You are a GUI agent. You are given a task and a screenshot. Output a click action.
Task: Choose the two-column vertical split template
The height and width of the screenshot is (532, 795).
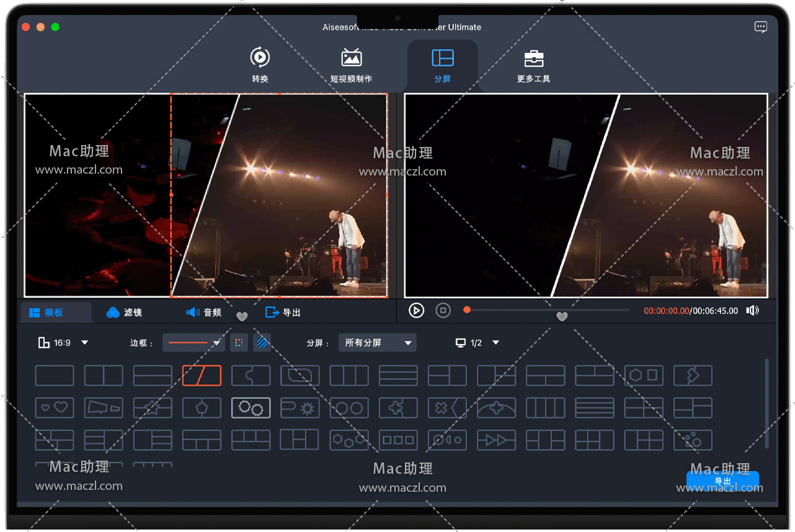[x=104, y=376]
